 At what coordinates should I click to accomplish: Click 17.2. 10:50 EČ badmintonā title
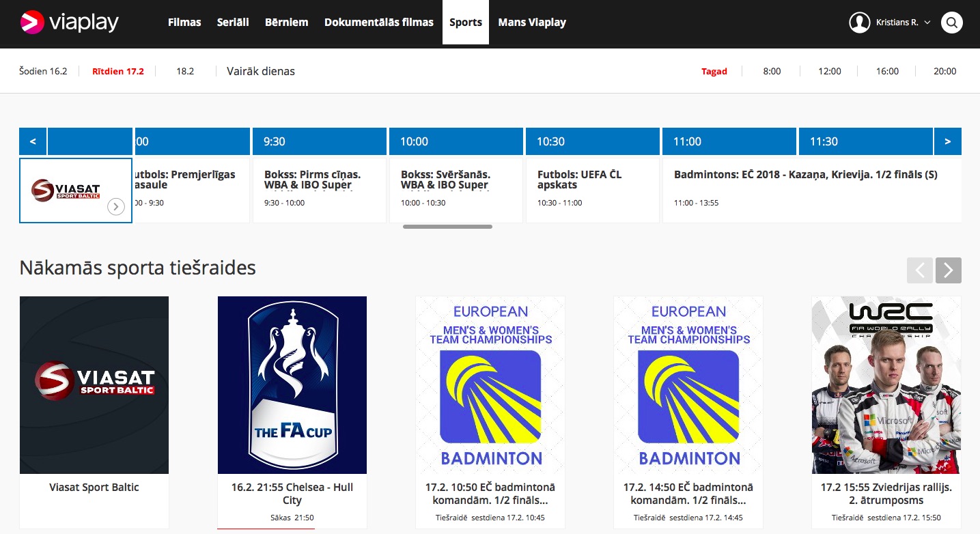pos(490,494)
